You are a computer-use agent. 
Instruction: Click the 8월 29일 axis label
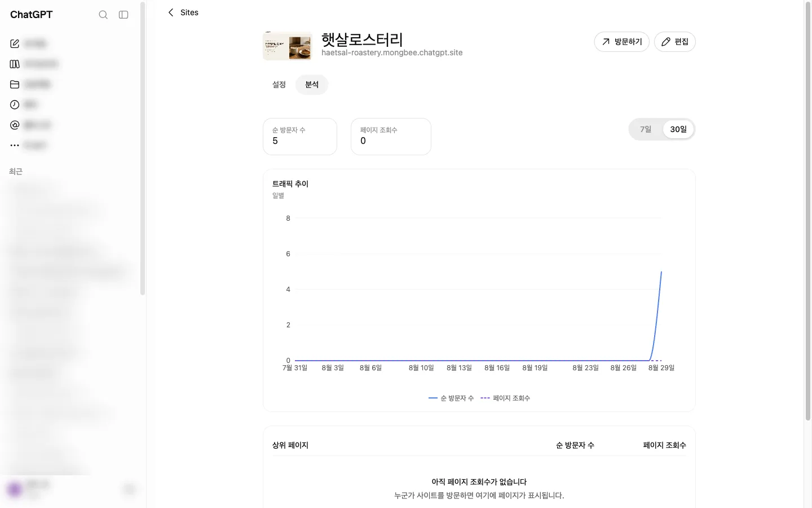(661, 367)
